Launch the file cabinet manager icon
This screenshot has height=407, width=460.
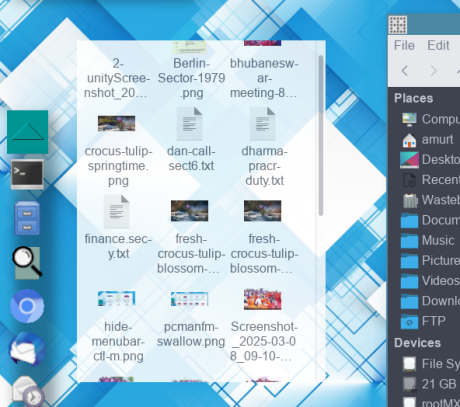tap(27, 218)
